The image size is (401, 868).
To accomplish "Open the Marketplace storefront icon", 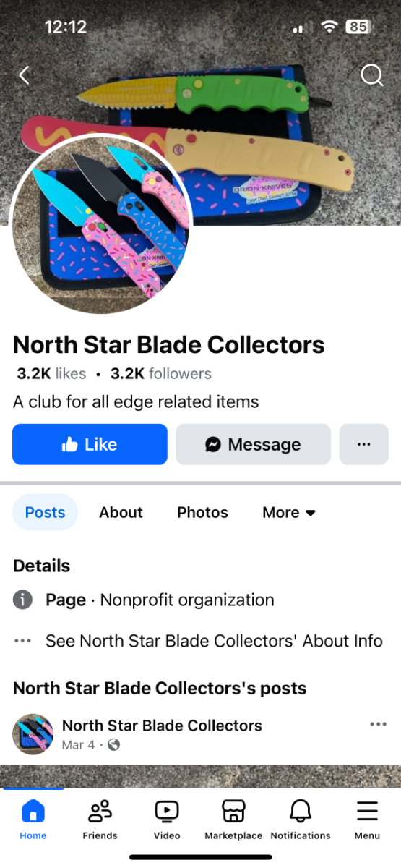I will tap(233, 811).
